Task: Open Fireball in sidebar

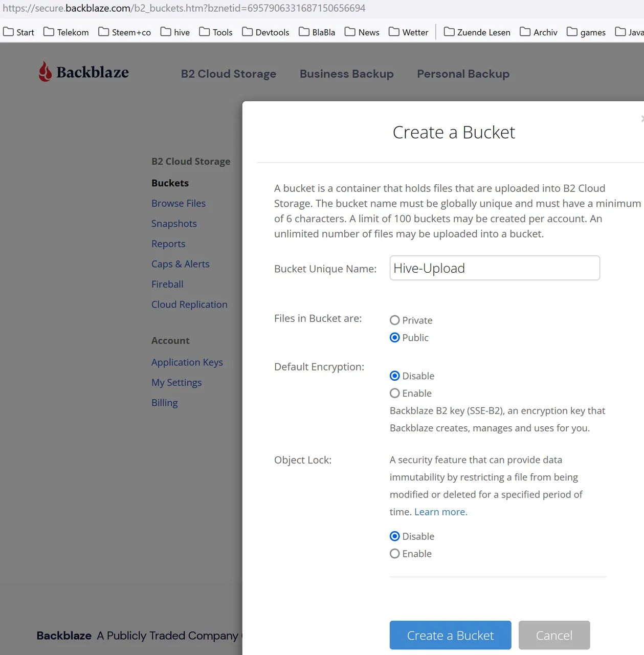Action: click(x=167, y=284)
